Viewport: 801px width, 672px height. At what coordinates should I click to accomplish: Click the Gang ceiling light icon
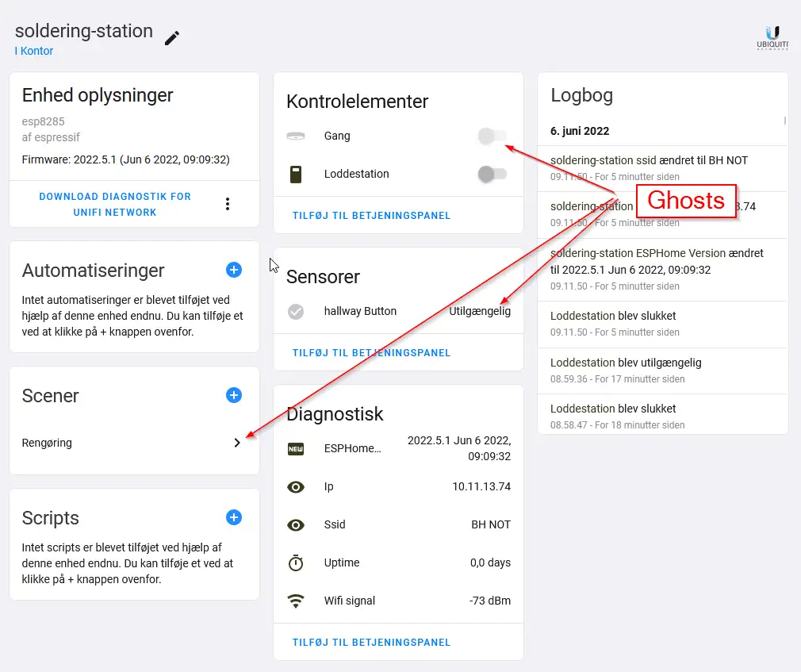(x=296, y=136)
